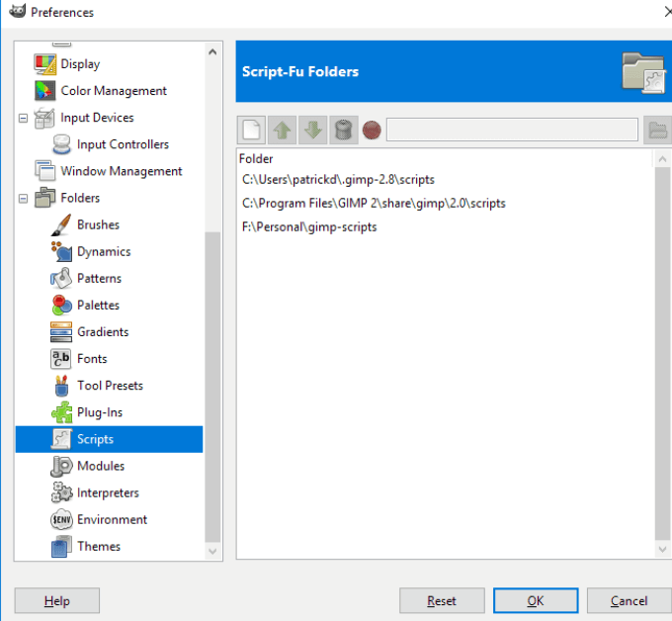Select the Scripts tree entry
The width and height of the screenshot is (672, 621).
[x=109, y=439]
